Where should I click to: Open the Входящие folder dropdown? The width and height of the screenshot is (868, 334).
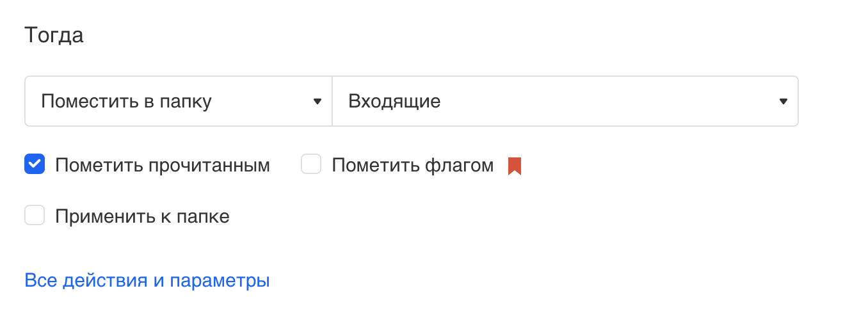[x=565, y=102]
